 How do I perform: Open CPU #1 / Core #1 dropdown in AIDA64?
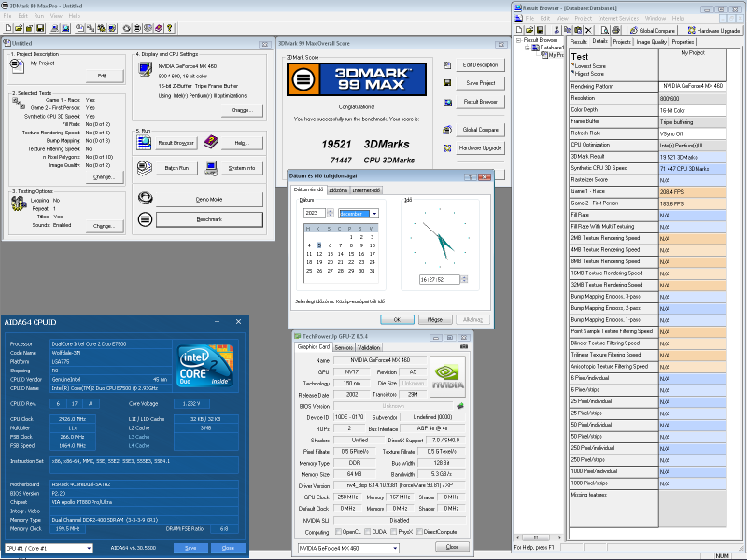click(x=89, y=548)
